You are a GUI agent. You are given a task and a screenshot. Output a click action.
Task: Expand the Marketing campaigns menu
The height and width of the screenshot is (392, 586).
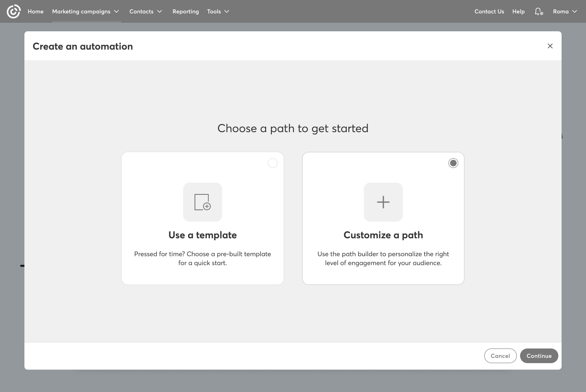click(x=85, y=11)
